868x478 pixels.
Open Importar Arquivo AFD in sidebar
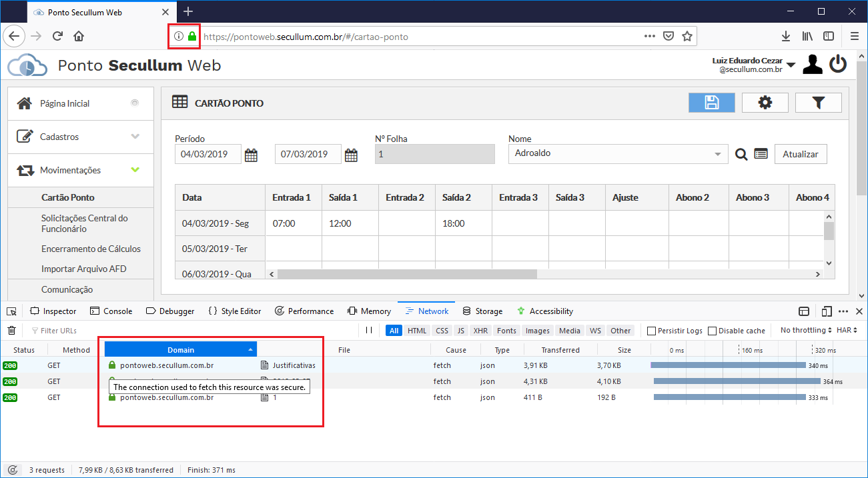tap(83, 269)
